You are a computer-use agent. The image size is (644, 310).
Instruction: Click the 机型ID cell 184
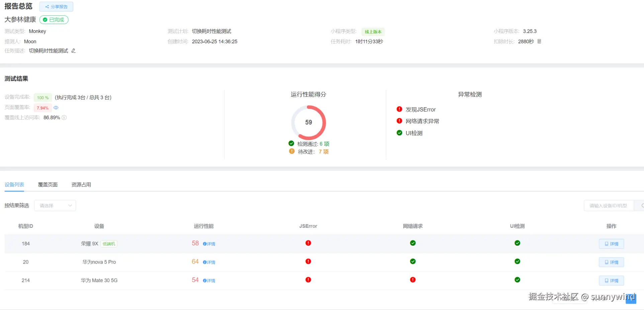pos(26,244)
